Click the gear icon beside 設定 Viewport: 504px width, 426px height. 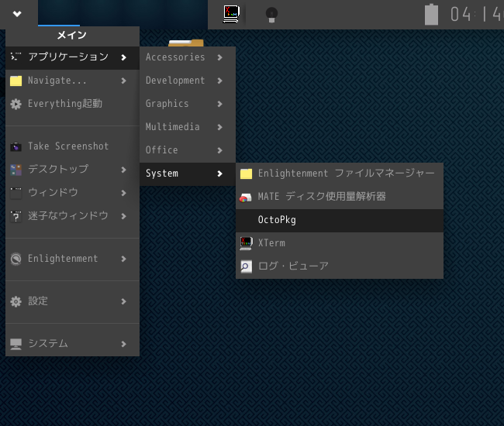pos(16,301)
